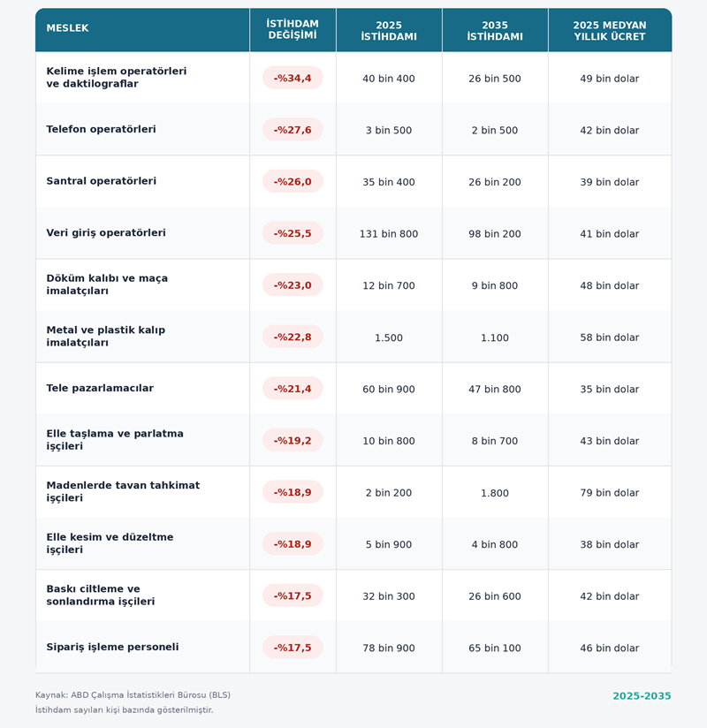The image size is (707, 728).
Task: Select the 2025 MEDYAN YILLIK ÜCRET header
Action: pos(610,31)
